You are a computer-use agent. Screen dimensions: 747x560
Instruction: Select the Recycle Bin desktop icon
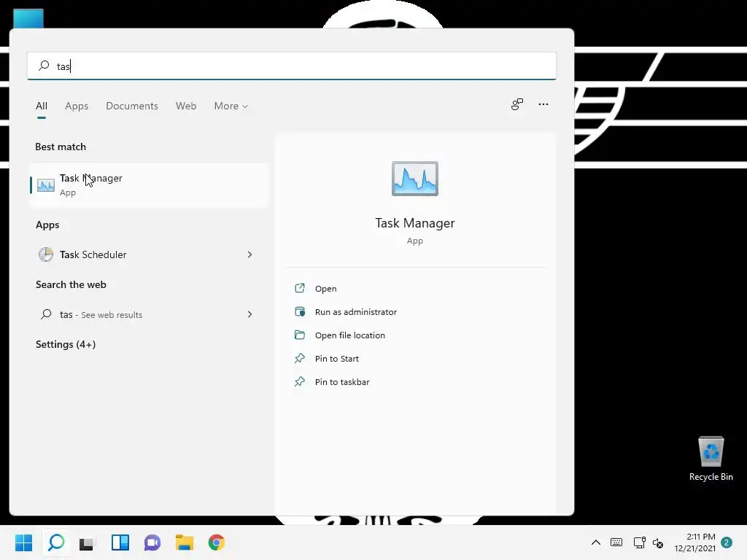711,459
